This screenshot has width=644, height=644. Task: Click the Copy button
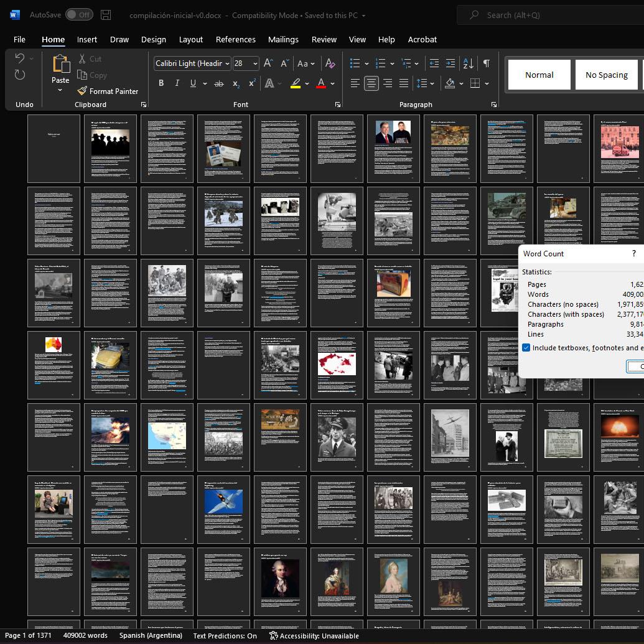tap(93, 75)
